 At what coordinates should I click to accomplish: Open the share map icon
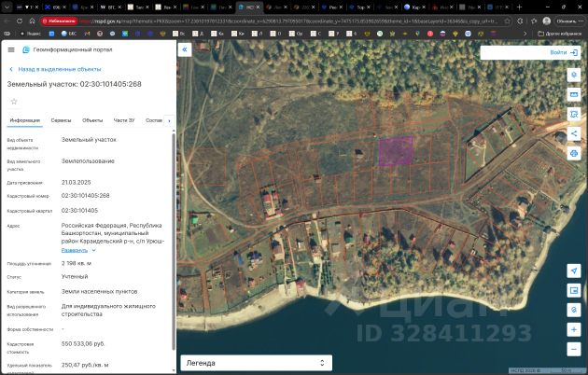[573, 133]
